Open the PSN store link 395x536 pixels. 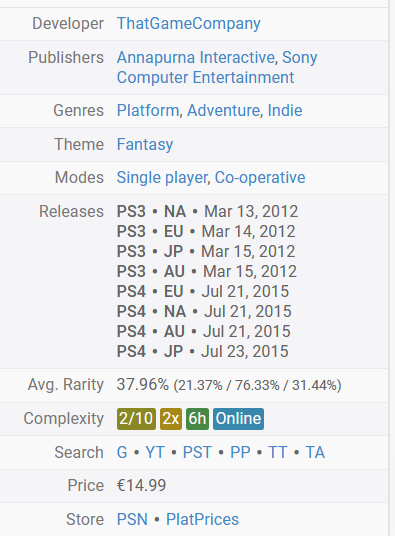(x=132, y=520)
